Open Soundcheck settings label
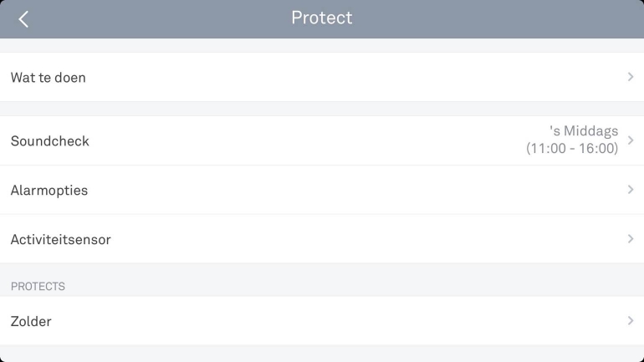This screenshot has height=362, width=644. 50,141
